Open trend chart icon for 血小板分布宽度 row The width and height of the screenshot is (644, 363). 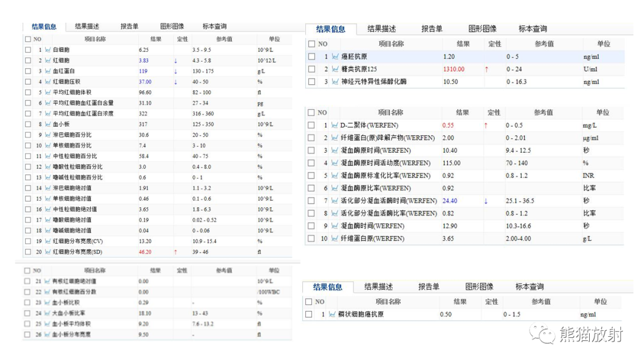point(47,334)
